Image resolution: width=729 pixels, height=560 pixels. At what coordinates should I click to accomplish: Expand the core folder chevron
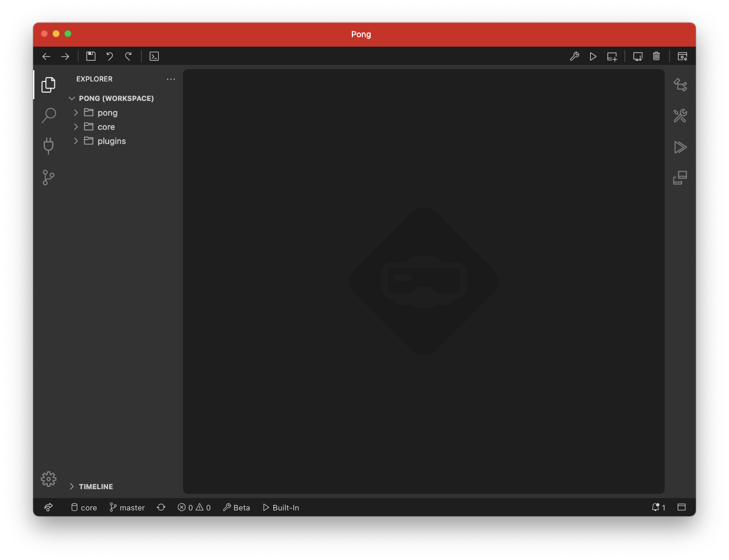[76, 127]
